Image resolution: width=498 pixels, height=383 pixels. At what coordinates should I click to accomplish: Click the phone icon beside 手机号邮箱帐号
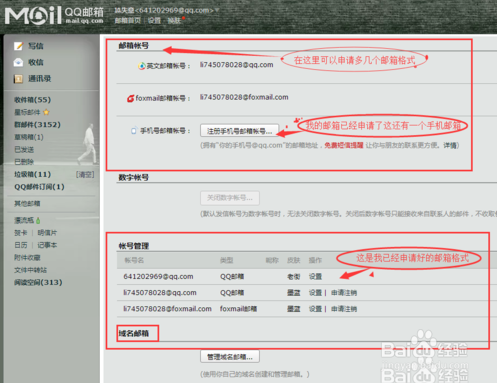tap(134, 131)
